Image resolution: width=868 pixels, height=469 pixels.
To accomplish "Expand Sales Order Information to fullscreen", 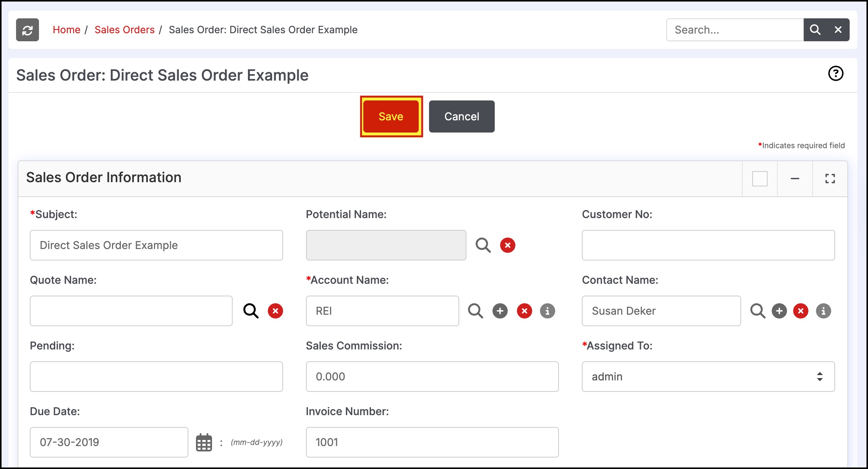I will (x=830, y=179).
